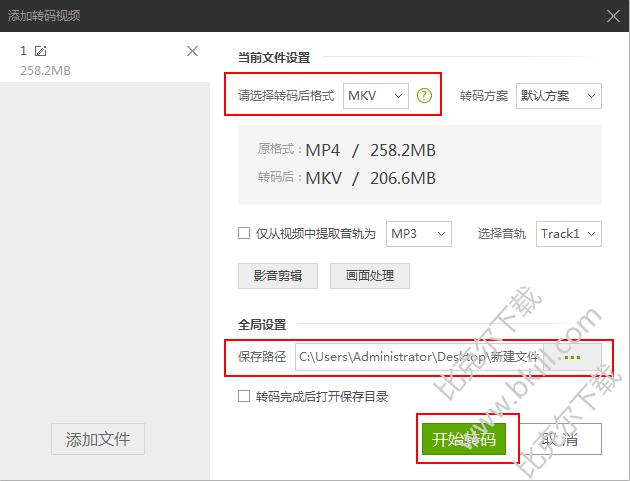
Task: Click the 原格式 MP4 / 258.2MB text
Action: 347,150
